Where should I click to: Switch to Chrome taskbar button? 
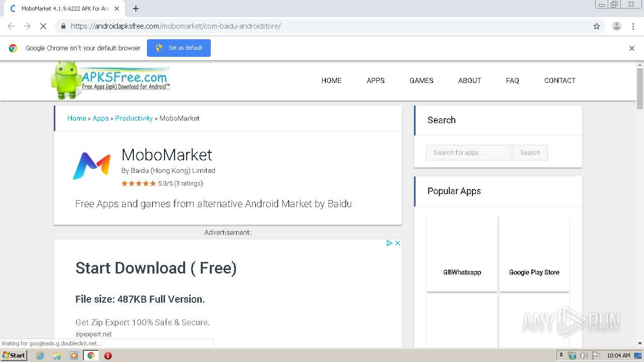click(91, 355)
